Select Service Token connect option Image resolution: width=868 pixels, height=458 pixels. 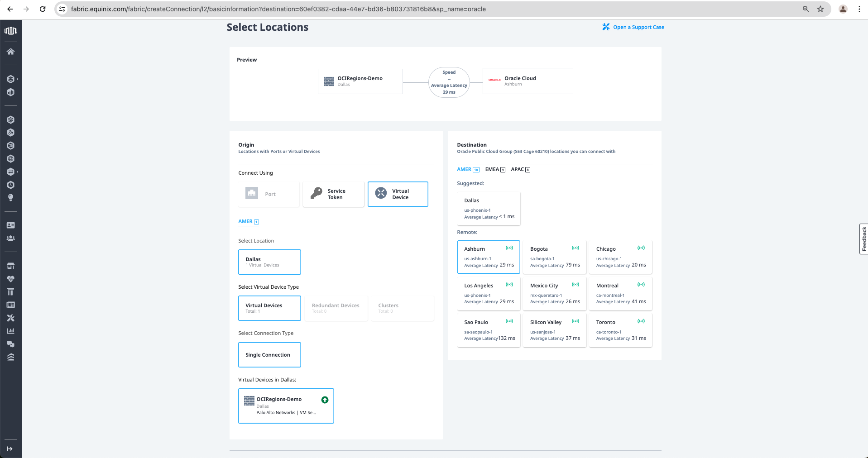pyautogui.click(x=333, y=194)
